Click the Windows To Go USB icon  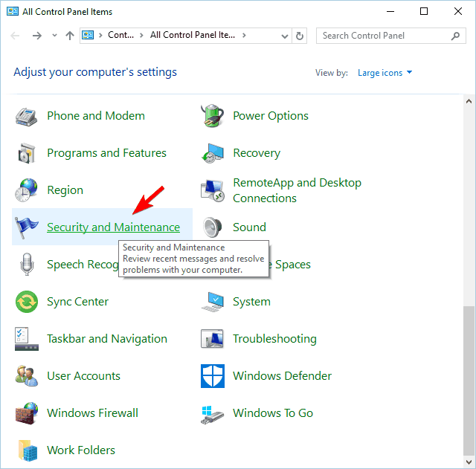[212, 415]
